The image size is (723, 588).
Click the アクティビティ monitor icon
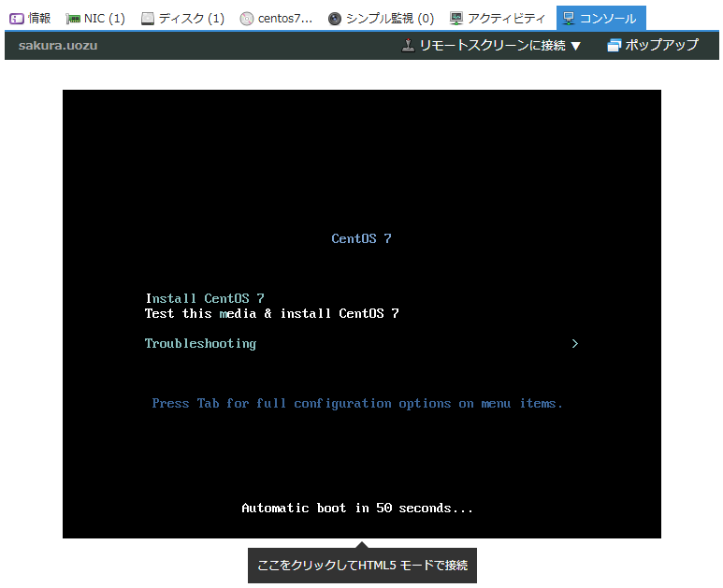click(456, 19)
